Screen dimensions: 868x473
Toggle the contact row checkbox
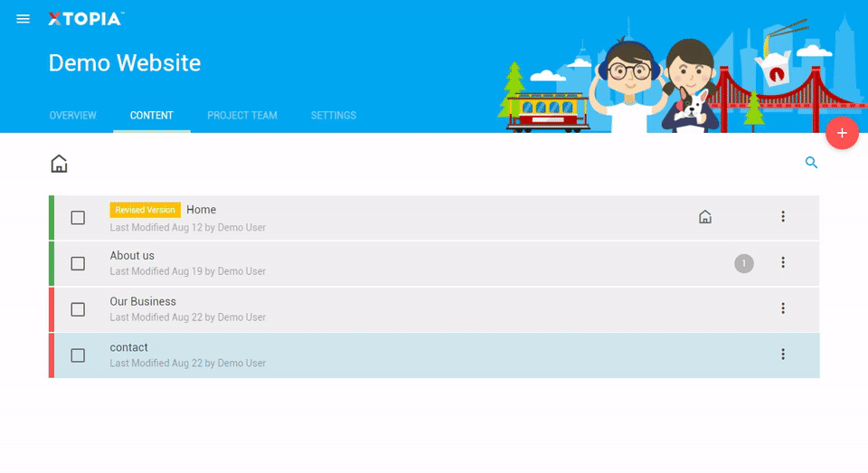tap(78, 355)
